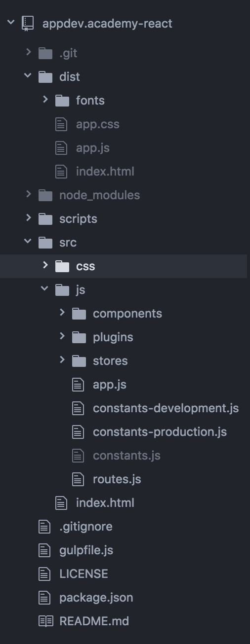Click the repo book icon beside appdev.academy-react
The image size is (250, 644).
point(28,23)
